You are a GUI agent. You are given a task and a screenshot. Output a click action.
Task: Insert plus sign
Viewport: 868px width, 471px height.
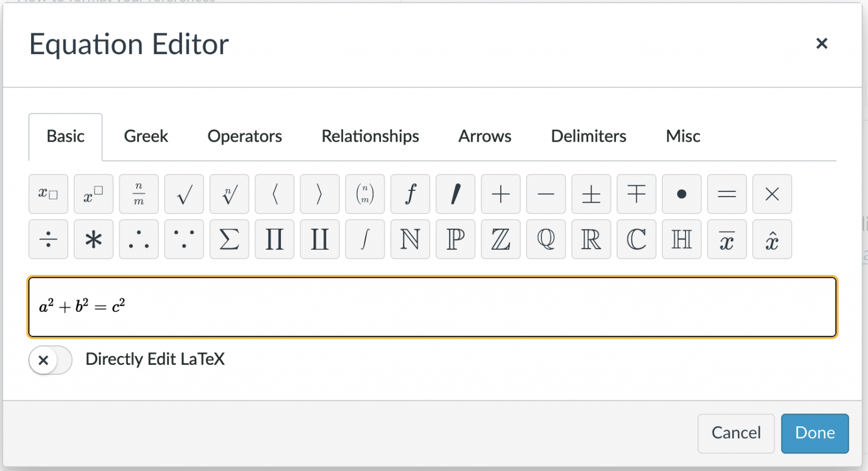pyautogui.click(x=501, y=194)
